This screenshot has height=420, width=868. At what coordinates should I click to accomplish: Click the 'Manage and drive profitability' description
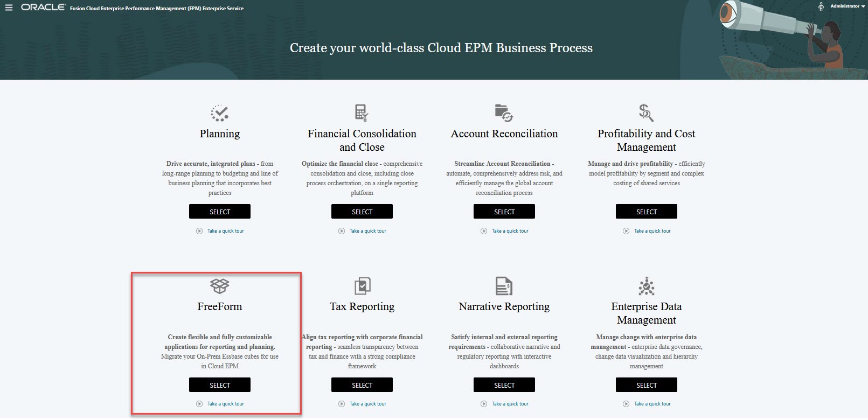coord(647,173)
